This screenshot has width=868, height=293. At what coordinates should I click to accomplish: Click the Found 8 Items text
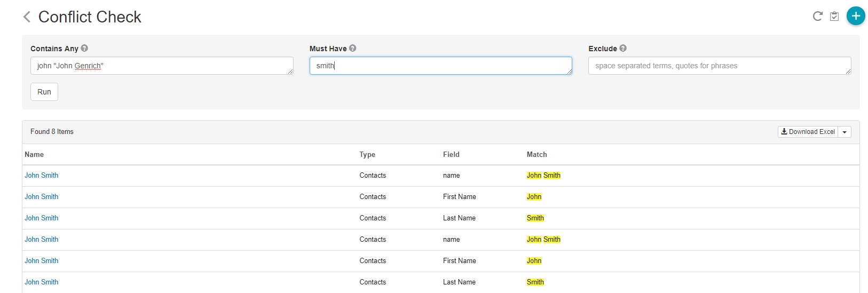[x=52, y=131]
